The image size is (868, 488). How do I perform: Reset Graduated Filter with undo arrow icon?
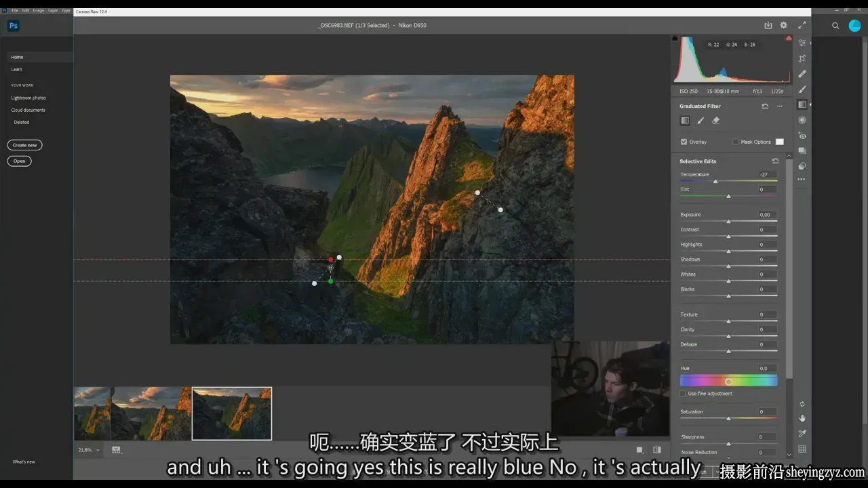point(765,106)
